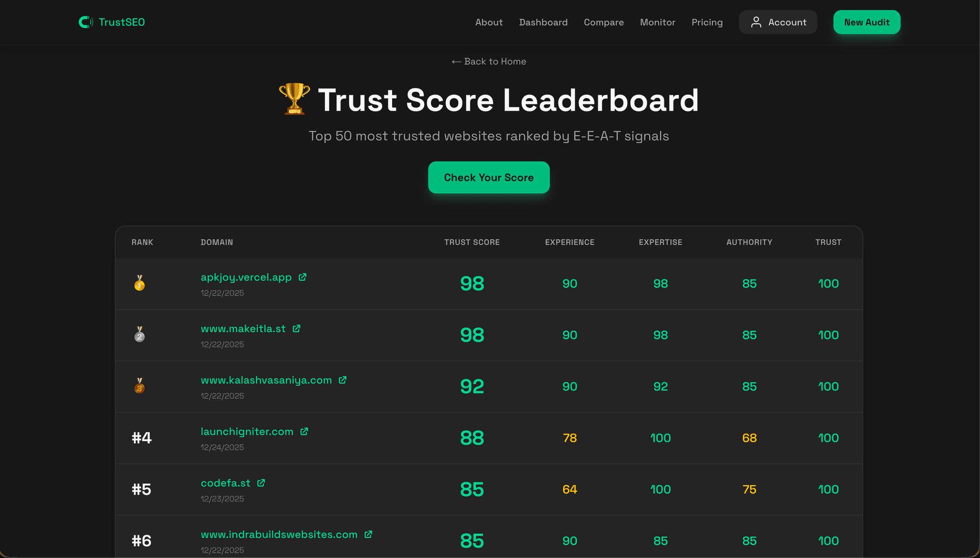
Task: Open external link beside www.makeitla.st
Action: pos(296,329)
